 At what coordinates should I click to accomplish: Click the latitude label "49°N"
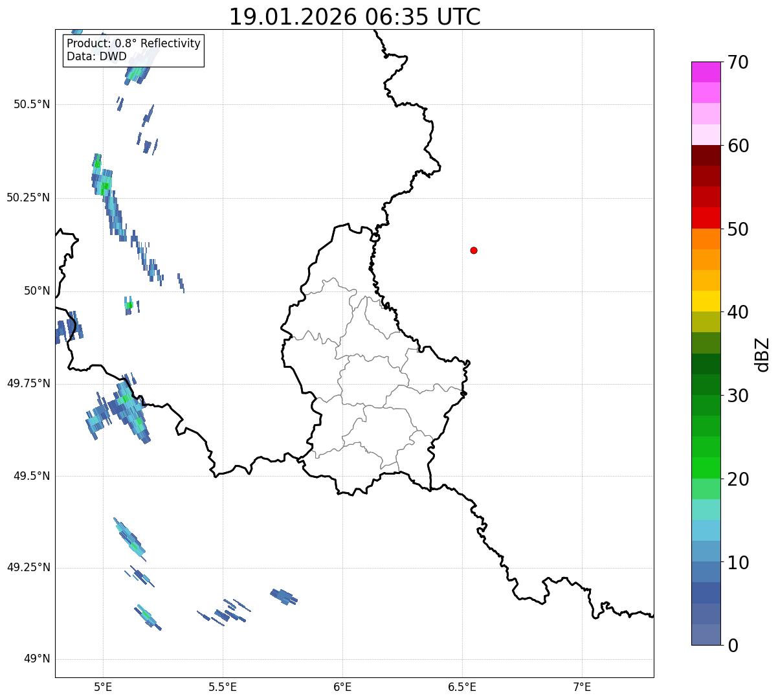(x=37, y=659)
